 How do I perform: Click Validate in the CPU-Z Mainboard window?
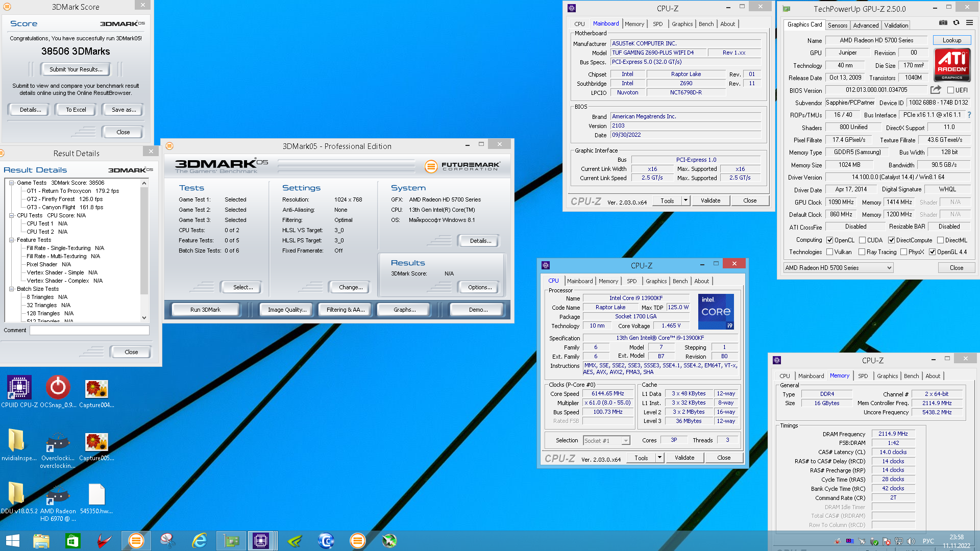pyautogui.click(x=710, y=201)
